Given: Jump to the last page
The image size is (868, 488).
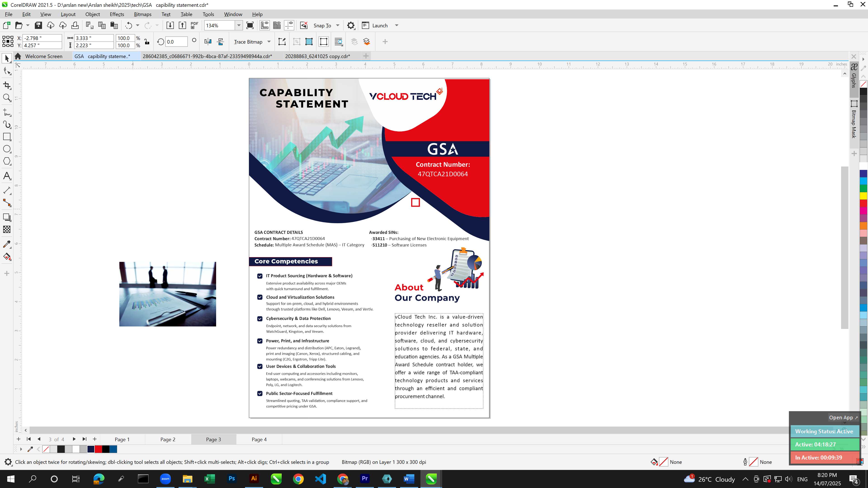Looking at the screenshot, I should 85,439.
